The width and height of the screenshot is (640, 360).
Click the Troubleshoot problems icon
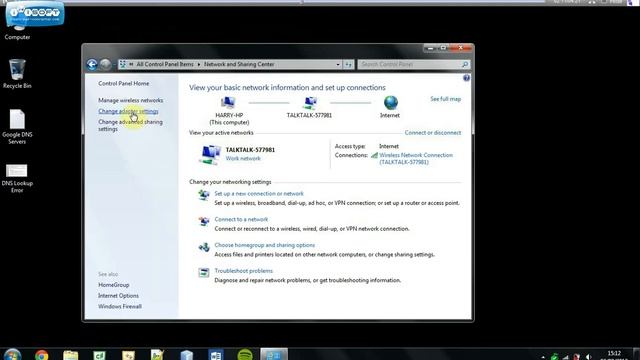203,273
